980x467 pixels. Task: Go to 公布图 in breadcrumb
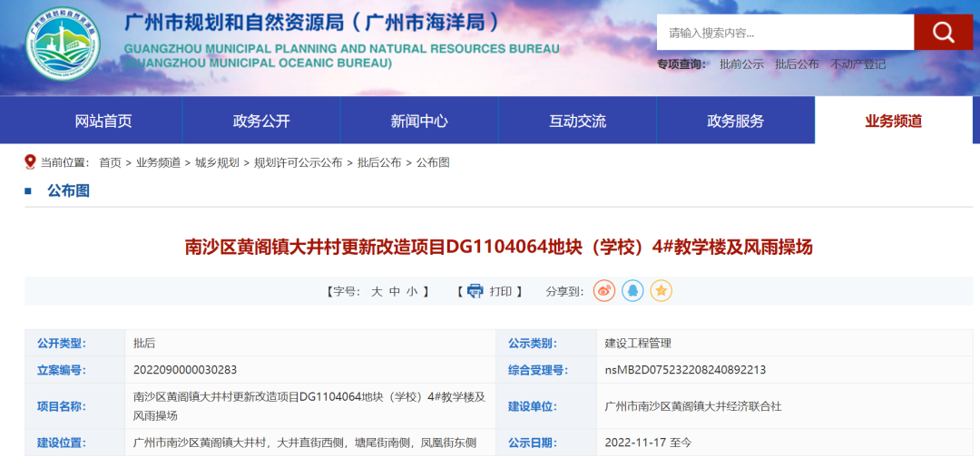(x=433, y=163)
